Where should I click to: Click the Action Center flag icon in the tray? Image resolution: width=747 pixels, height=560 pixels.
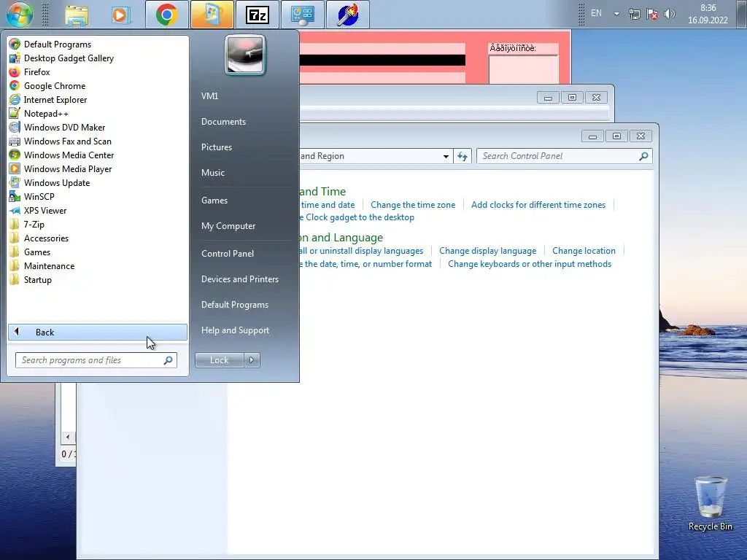[x=652, y=14]
